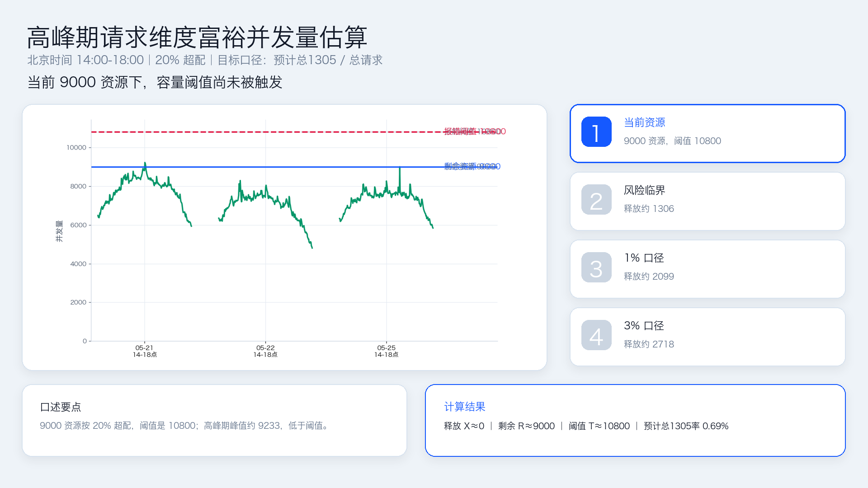Image resolution: width=868 pixels, height=488 pixels.
Task: Click the gray number 2 badge
Action: (x=596, y=200)
